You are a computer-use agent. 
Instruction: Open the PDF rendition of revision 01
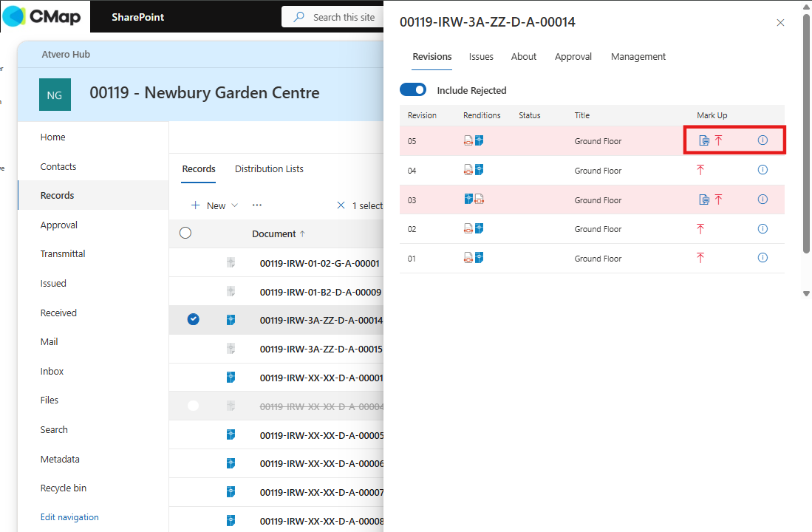(468, 257)
